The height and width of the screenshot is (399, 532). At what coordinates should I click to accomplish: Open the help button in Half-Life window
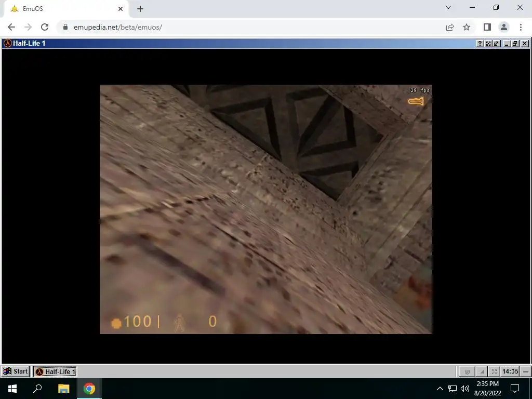coord(480,44)
